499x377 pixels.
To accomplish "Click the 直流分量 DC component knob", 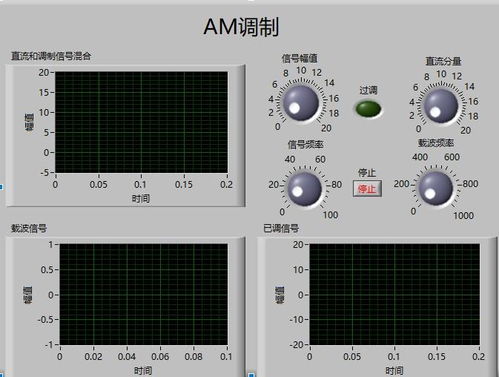I will (x=441, y=106).
